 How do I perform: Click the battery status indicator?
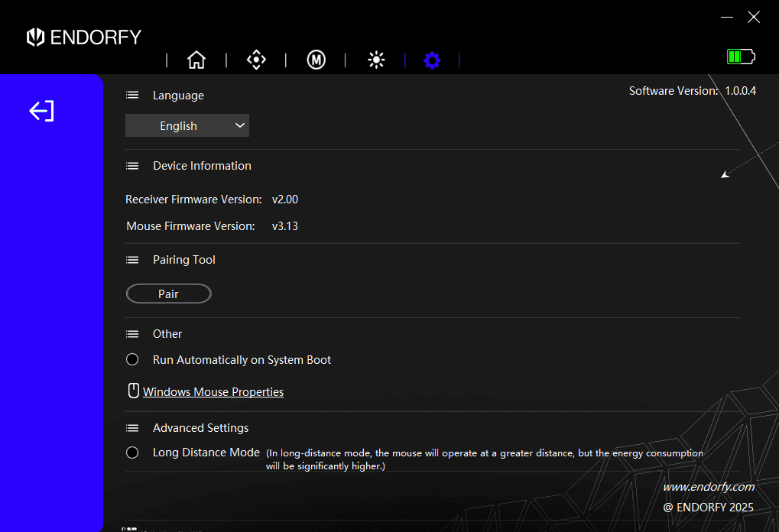(739, 56)
